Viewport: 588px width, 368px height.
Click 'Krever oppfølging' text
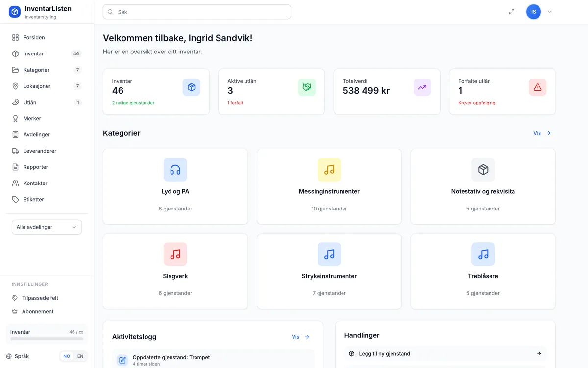(477, 103)
